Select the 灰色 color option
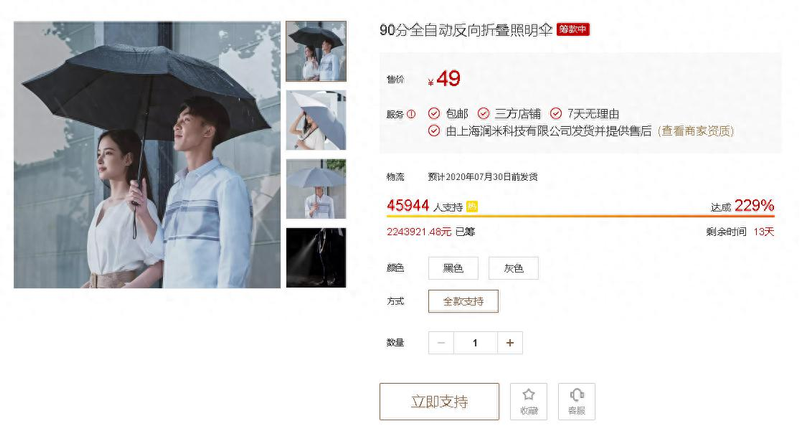The image size is (800, 431). click(513, 268)
